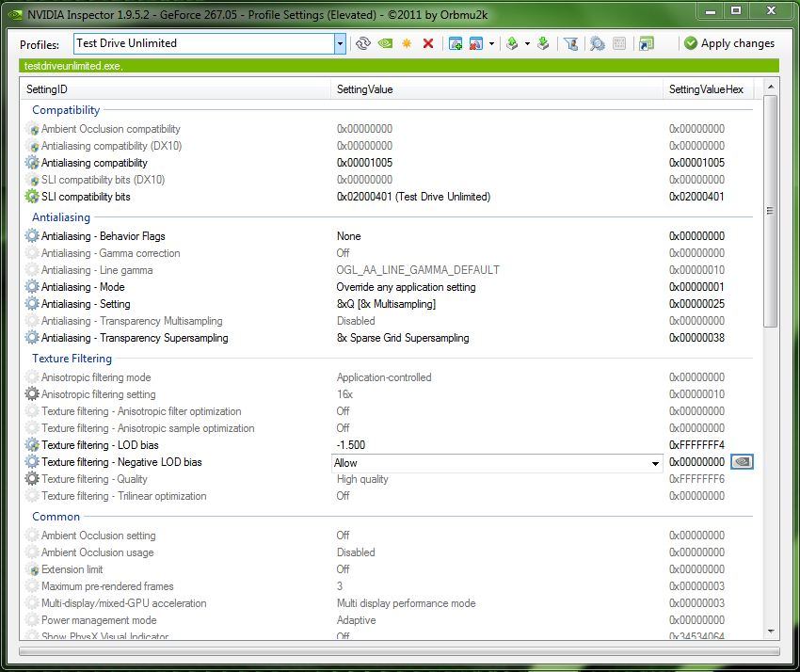The image size is (800, 672).
Task: Remove application from profile icon
Action: (475, 44)
